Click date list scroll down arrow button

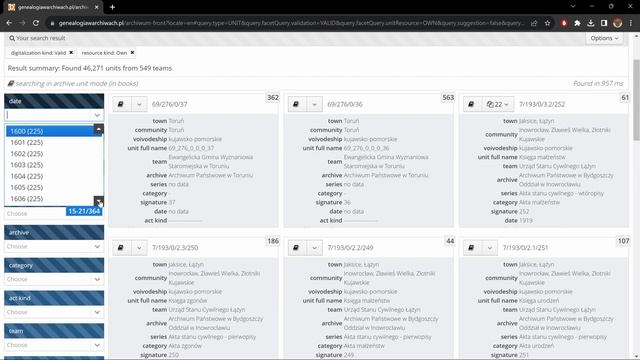click(98, 201)
